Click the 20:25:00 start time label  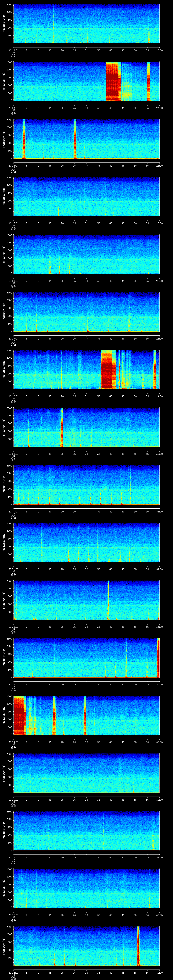pyautogui.click(x=13, y=223)
